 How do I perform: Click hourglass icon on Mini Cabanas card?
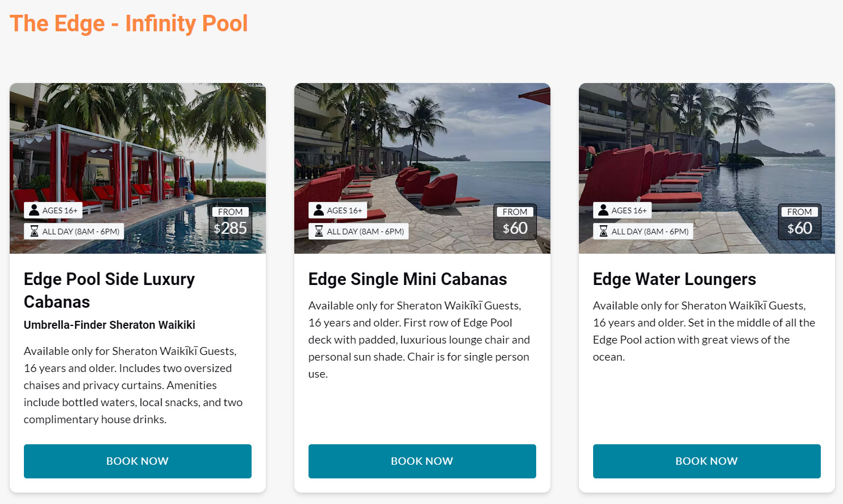coord(319,231)
